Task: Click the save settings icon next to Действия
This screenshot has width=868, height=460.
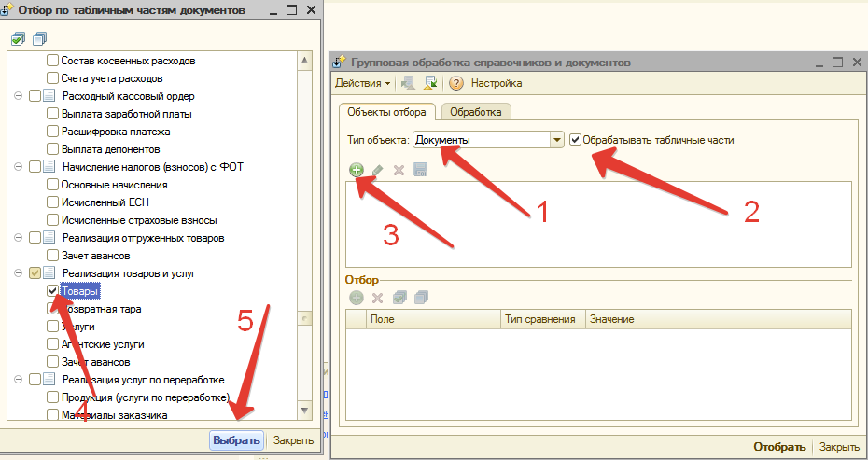Action: (x=408, y=83)
